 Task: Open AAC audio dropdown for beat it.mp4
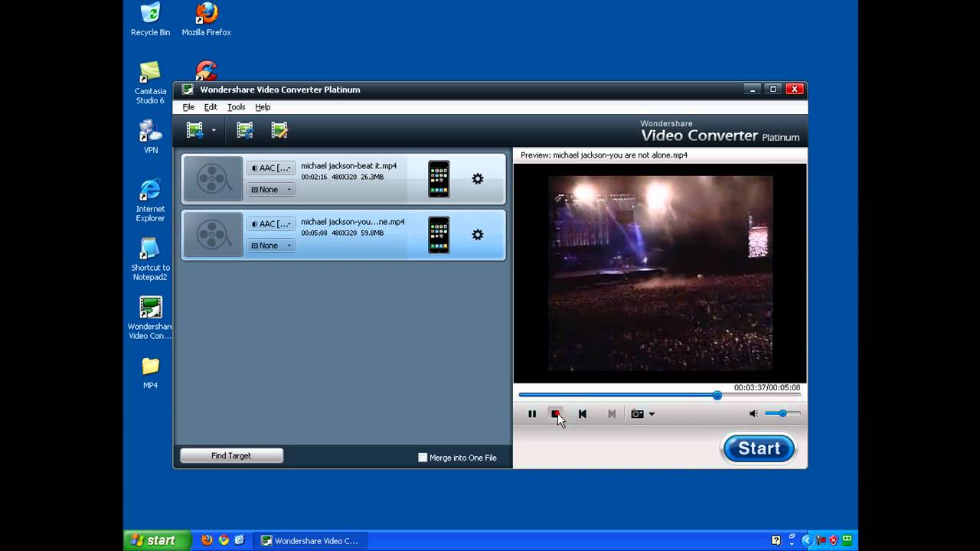271,168
